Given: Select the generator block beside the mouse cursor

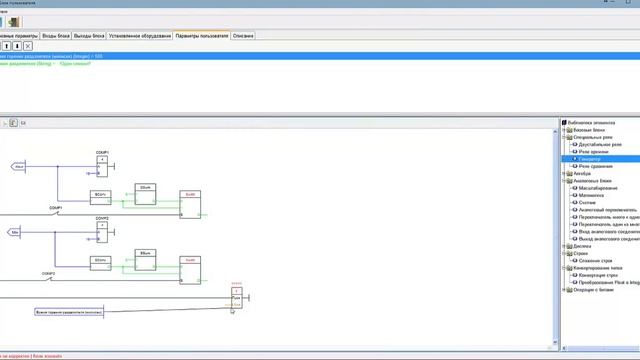Looking at the screenshot, I should click(237, 298).
